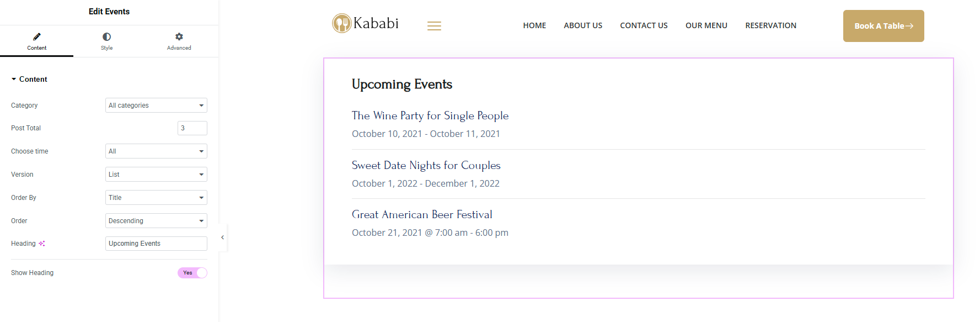This screenshot has width=980, height=322.
Task: Click the Book A Table button
Action: tap(883, 26)
